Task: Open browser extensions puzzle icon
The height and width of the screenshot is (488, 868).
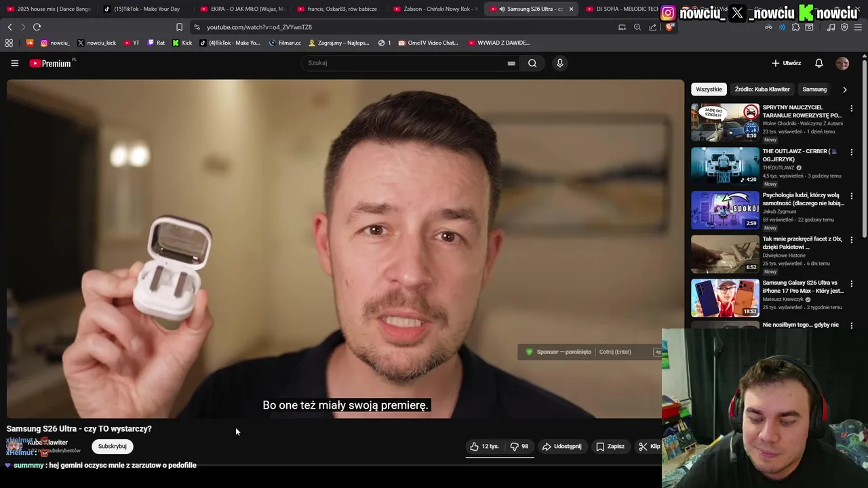Action: pos(795,27)
